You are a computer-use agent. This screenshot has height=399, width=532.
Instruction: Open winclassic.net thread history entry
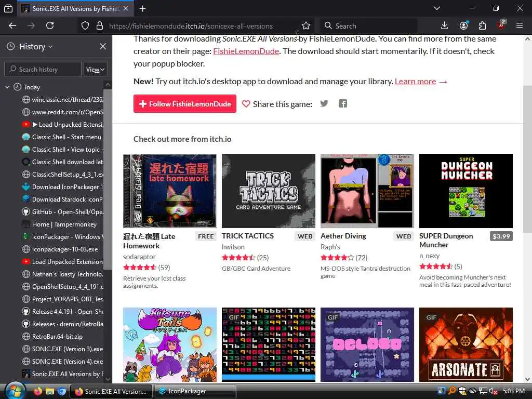62,100
